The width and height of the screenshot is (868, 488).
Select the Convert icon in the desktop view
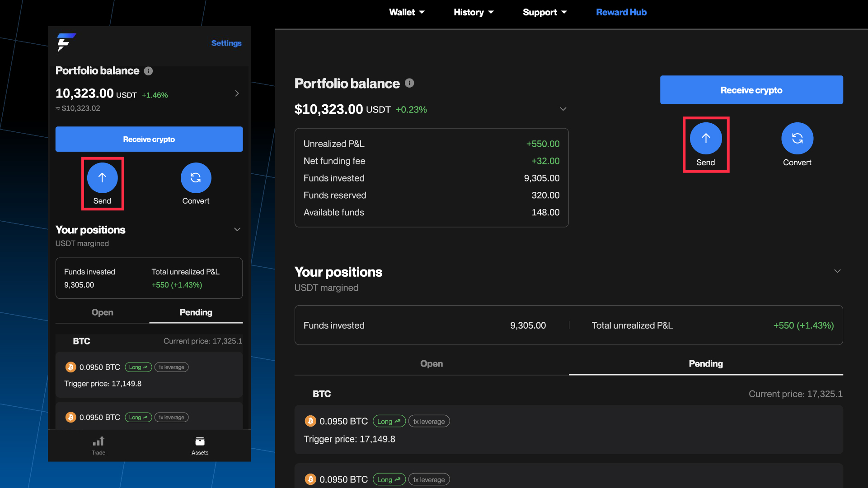pyautogui.click(x=797, y=138)
